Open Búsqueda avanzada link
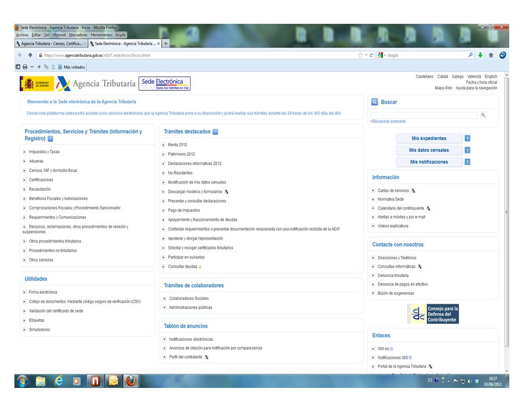Screen dimensions: 532x399 click(x=389, y=121)
